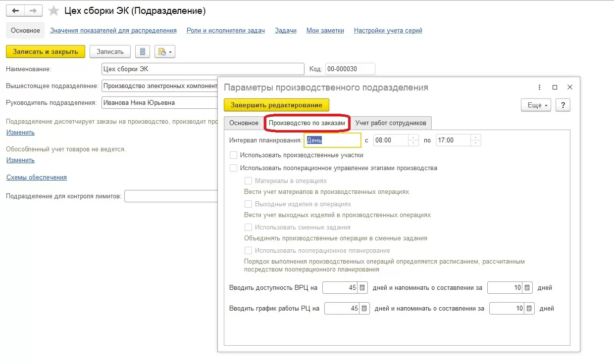
Task: Enable Использовать пооперационное управление этапами checkbox
Action: (x=234, y=168)
